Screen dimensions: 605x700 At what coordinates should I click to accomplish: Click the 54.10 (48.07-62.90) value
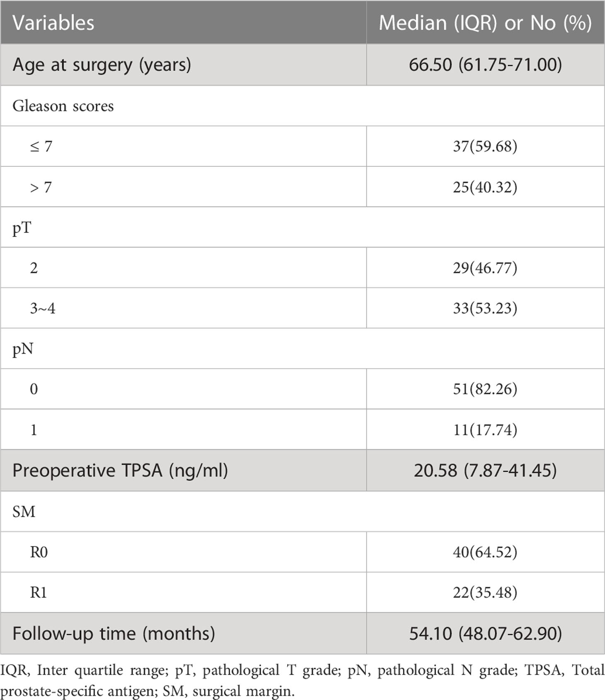[x=486, y=634]
